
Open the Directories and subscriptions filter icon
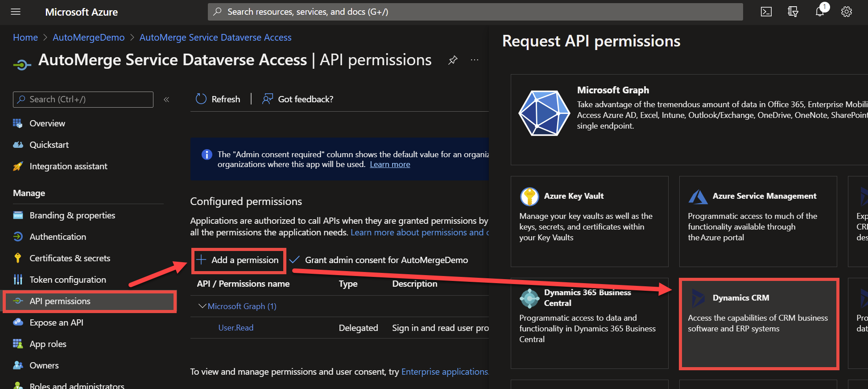(793, 12)
